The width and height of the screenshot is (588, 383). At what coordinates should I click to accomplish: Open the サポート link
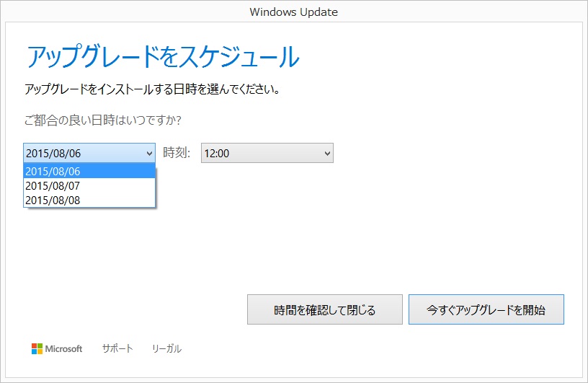point(117,349)
